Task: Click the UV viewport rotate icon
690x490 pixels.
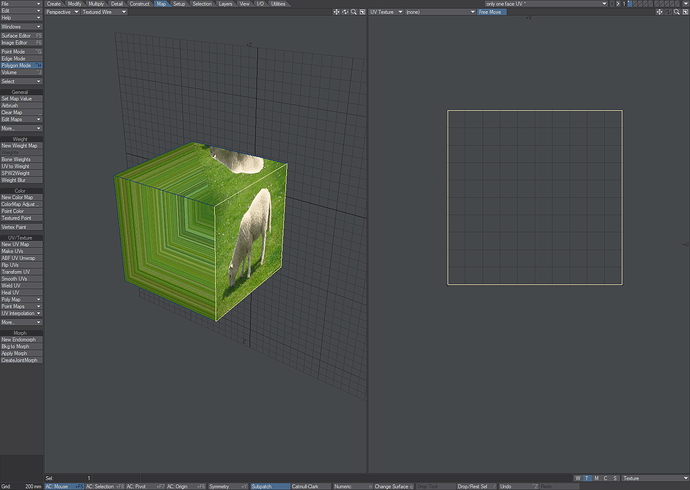Action: (668, 12)
